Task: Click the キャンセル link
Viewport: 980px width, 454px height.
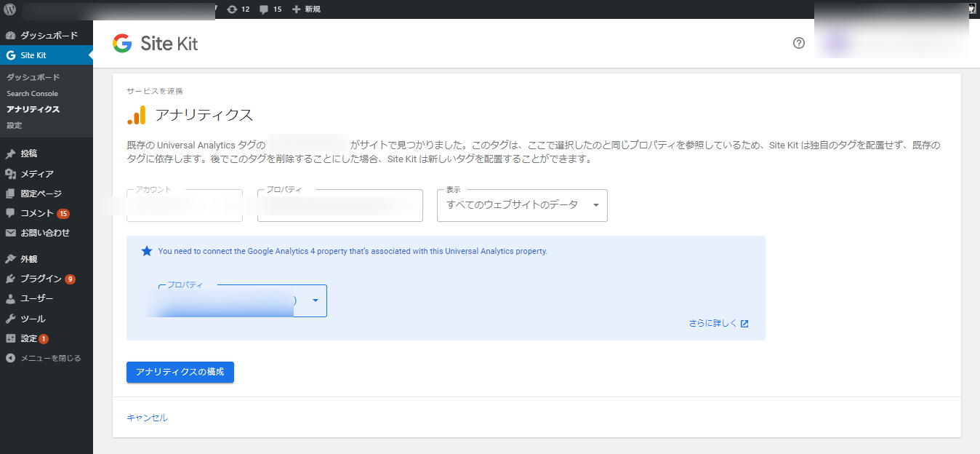Action: coord(147,418)
